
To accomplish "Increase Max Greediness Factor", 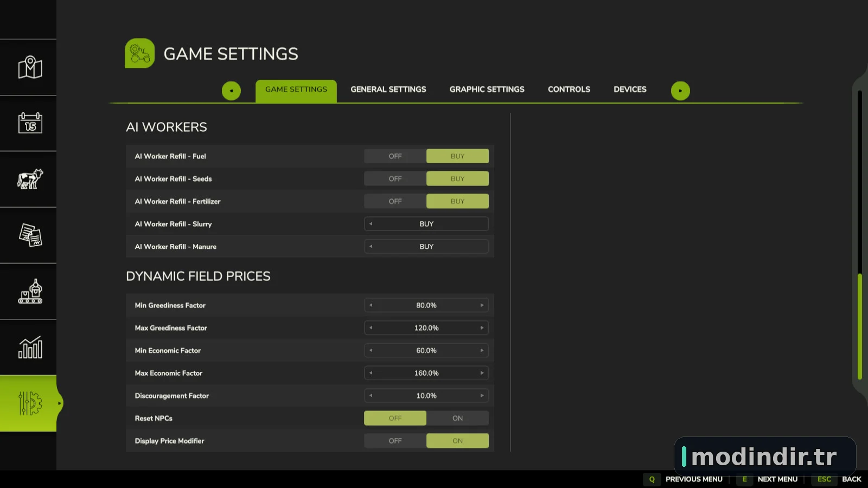I will (482, 328).
